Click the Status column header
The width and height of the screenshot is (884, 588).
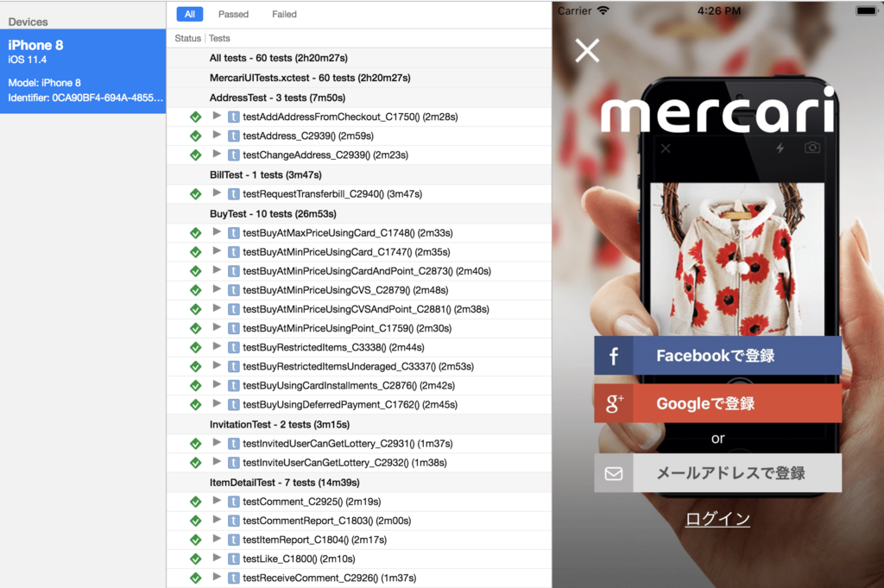(x=187, y=38)
